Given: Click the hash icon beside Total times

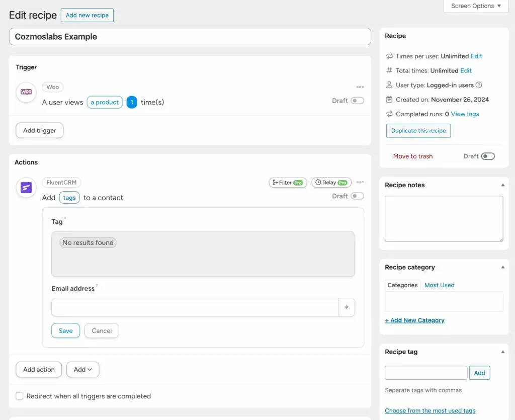Looking at the screenshot, I should 389,70.
